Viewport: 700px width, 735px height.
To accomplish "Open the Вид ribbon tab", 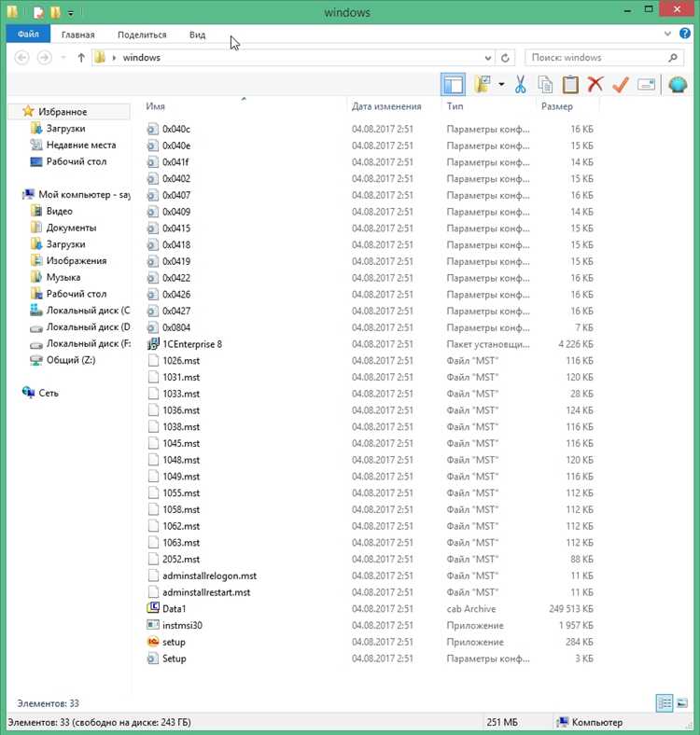I will (198, 35).
